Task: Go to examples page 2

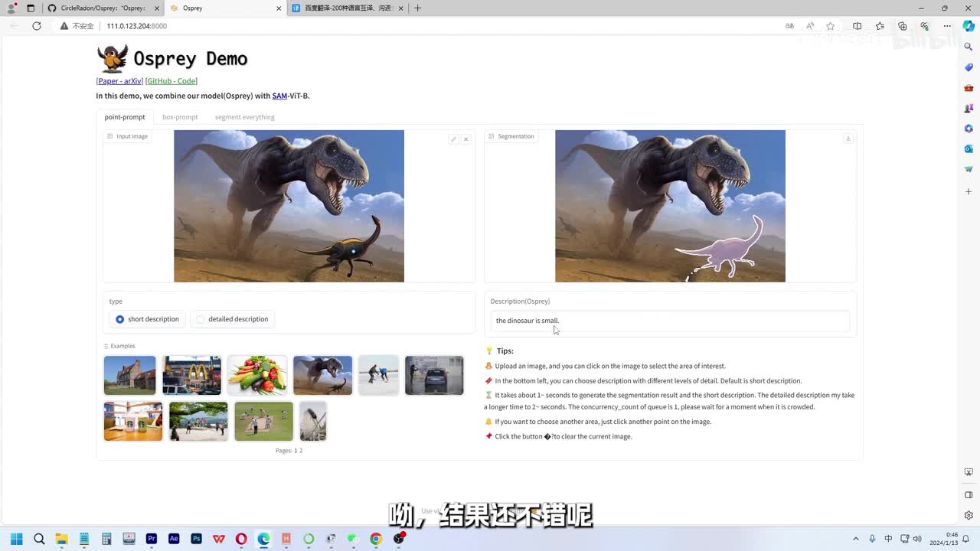Action: (x=301, y=451)
